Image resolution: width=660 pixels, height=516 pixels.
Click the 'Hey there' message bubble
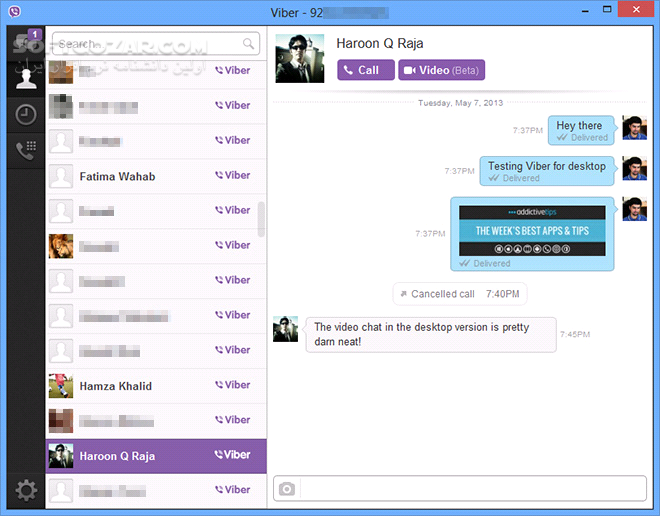tap(581, 130)
